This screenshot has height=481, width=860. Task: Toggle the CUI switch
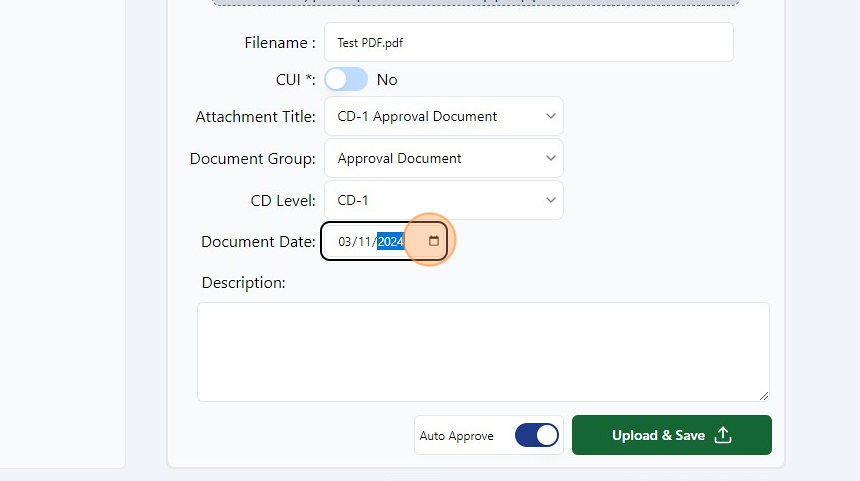tap(345, 79)
